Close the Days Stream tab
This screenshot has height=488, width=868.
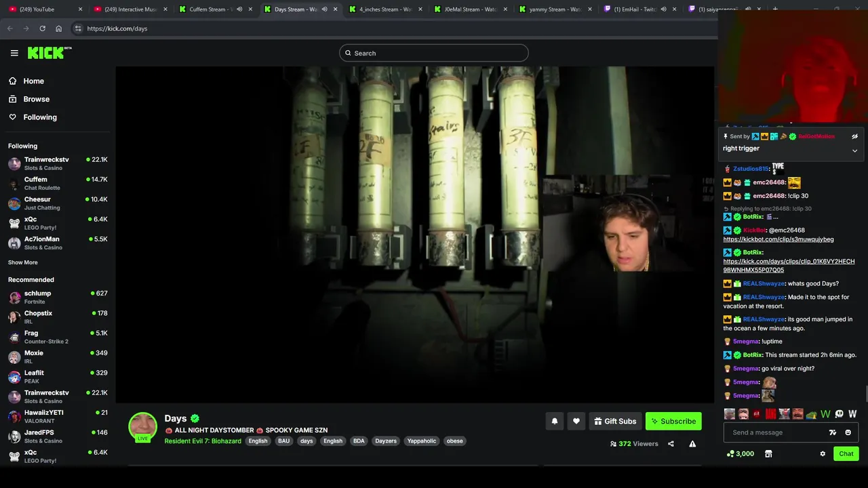[335, 9]
